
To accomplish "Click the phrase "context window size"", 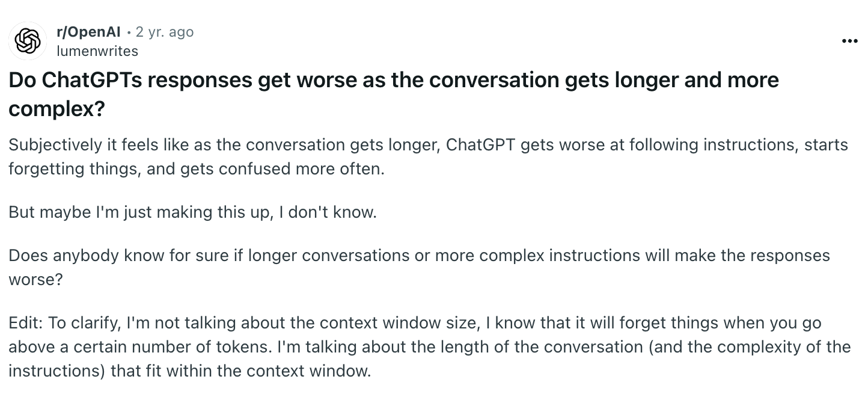I will tap(399, 323).
